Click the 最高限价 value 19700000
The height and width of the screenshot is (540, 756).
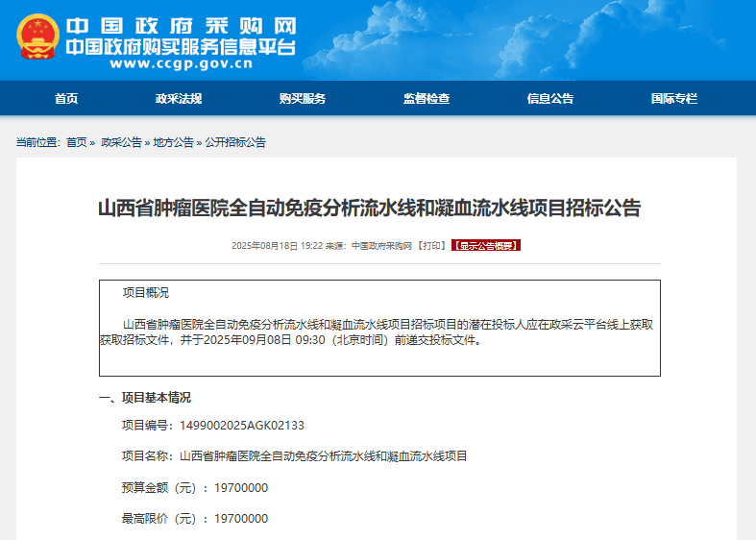241,519
